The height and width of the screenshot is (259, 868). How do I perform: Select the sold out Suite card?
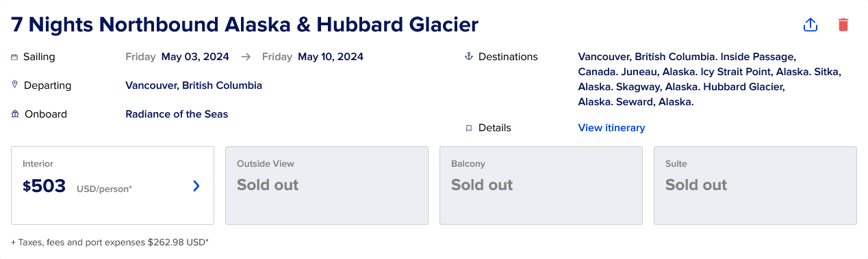755,186
